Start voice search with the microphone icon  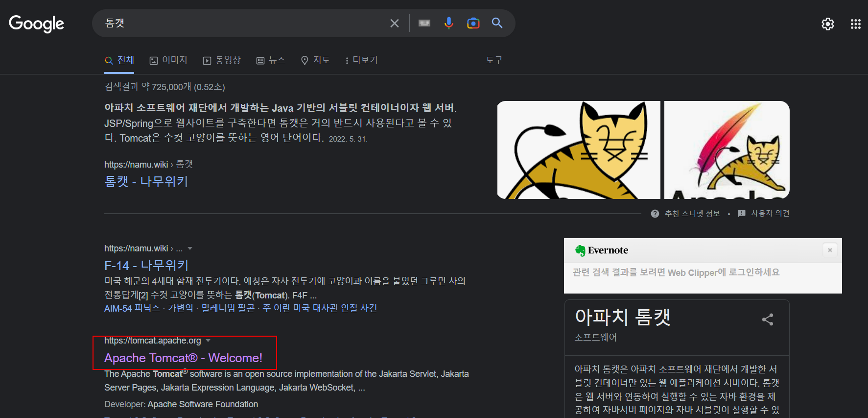click(x=448, y=23)
